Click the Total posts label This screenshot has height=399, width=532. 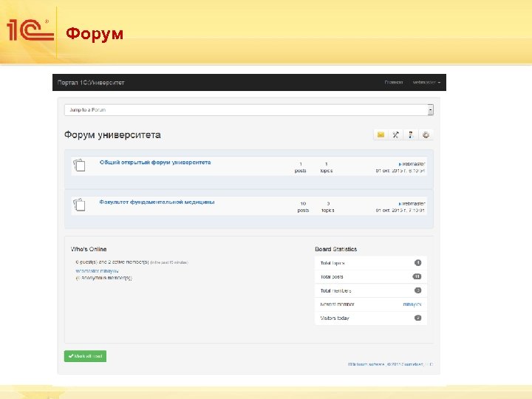point(332,277)
